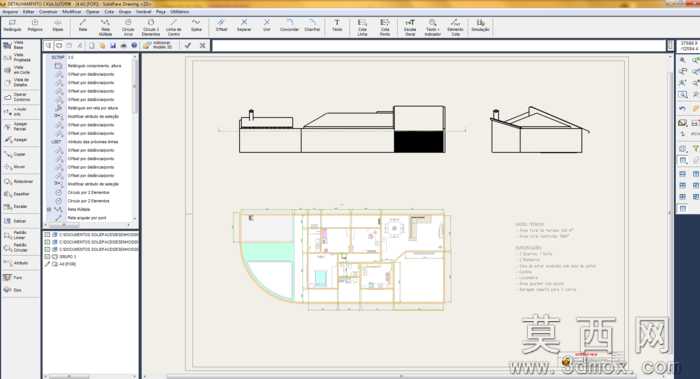The image size is (700, 379).
Task: Activate the Offset tool in top toolbar
Action: (x=221, y=25)
